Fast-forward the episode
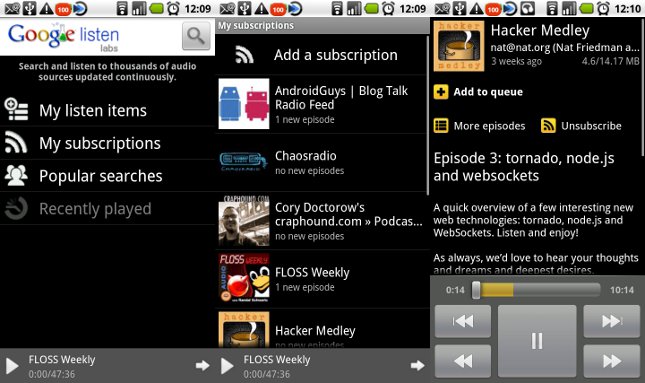 (612, 361)
